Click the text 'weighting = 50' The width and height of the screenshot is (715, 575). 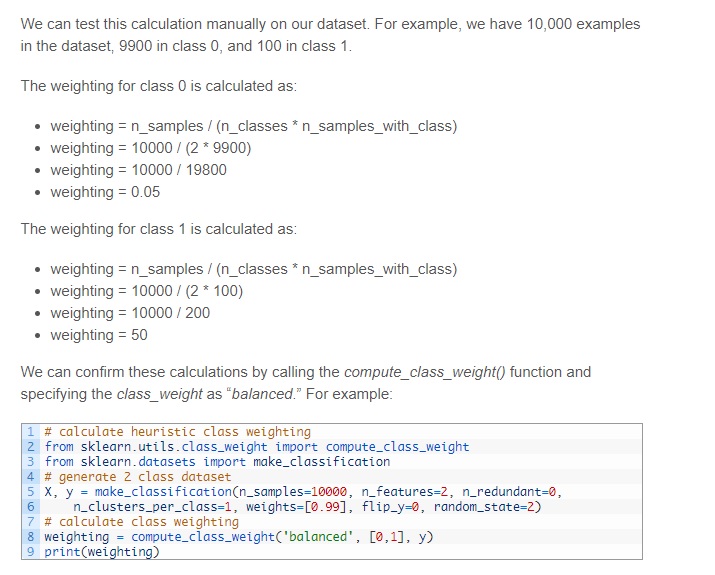(x=98, y=335)
